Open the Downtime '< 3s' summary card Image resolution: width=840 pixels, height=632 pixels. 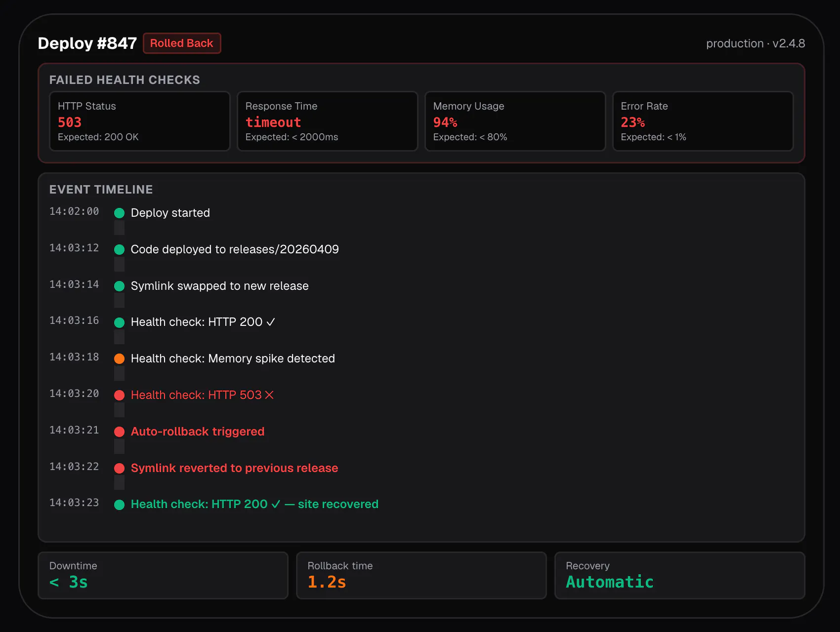point(163,575)
